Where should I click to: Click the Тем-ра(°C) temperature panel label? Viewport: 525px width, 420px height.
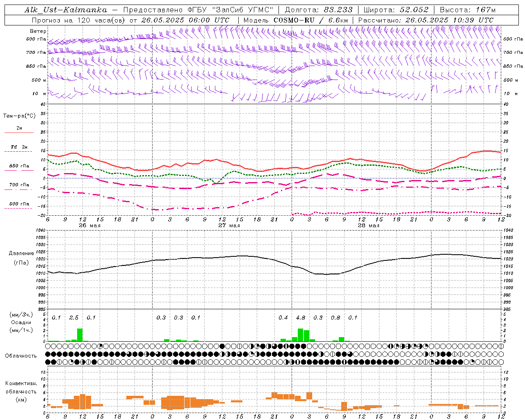(x=19, y=116)
